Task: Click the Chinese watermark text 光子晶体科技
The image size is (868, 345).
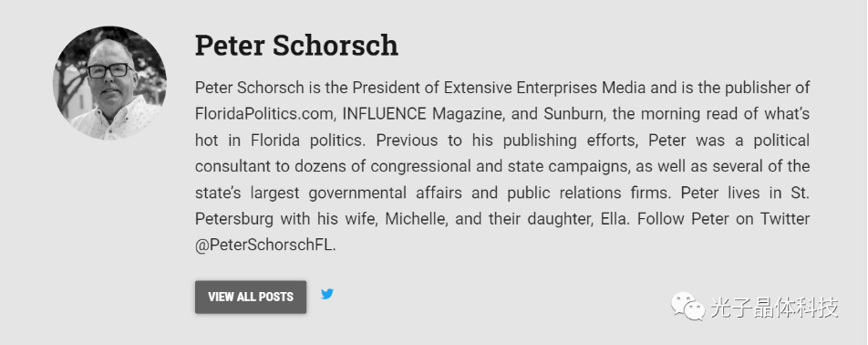Action: point(774,308)
